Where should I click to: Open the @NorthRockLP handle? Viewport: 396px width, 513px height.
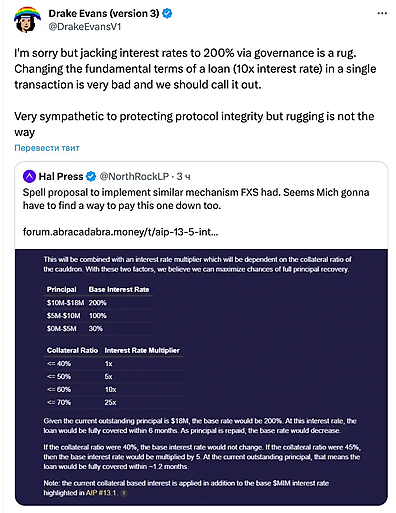click(x=134, y=176)
